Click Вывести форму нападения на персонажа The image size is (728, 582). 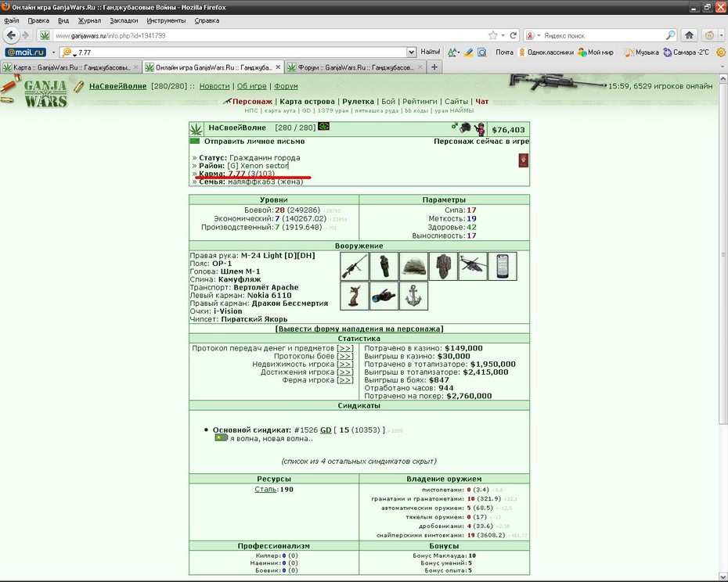coord(359,329)
